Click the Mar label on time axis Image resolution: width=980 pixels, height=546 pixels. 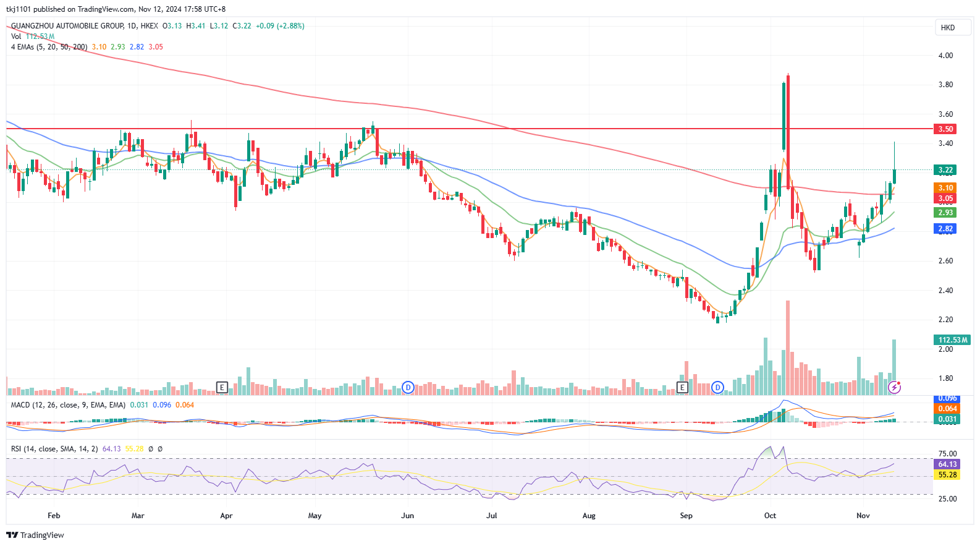coord(138,516)
